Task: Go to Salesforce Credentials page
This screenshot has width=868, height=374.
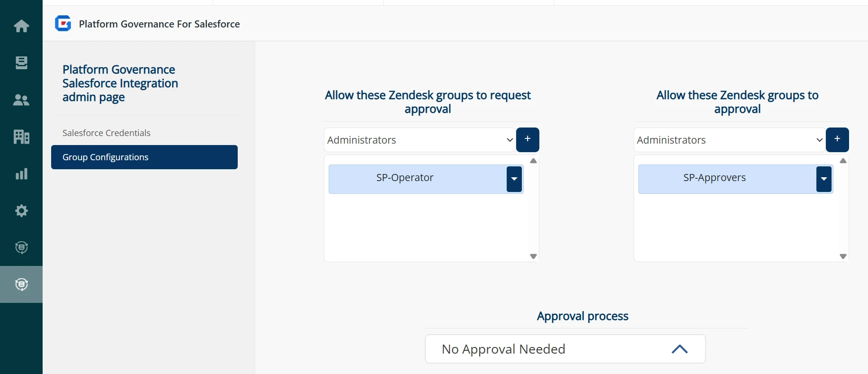Action: 107,133
